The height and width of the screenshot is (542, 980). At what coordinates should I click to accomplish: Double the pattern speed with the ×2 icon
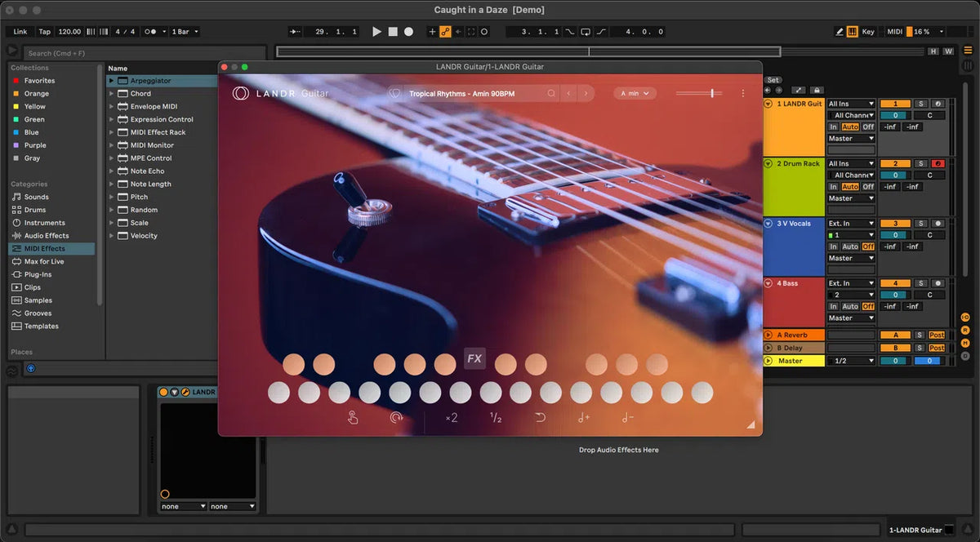point(451,418)
